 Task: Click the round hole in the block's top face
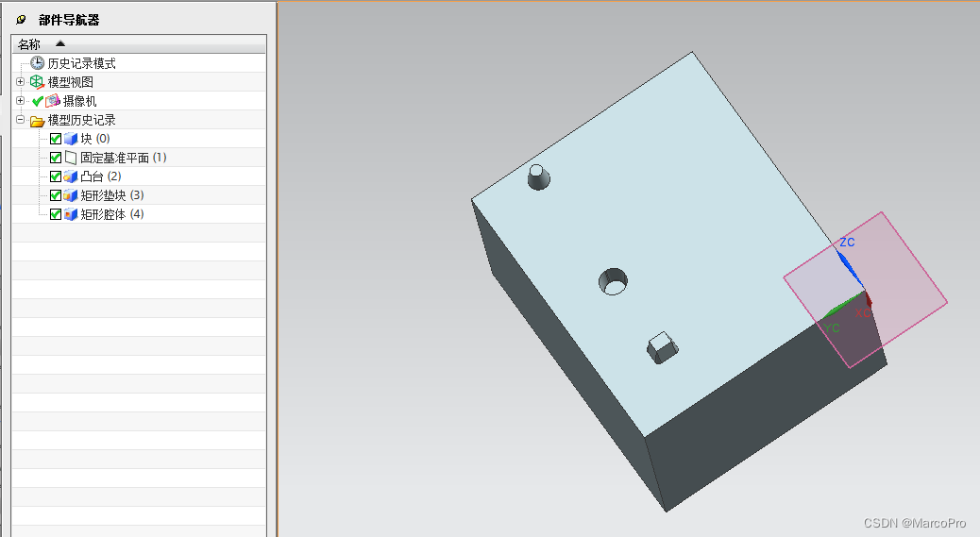(x=613, y=281)
